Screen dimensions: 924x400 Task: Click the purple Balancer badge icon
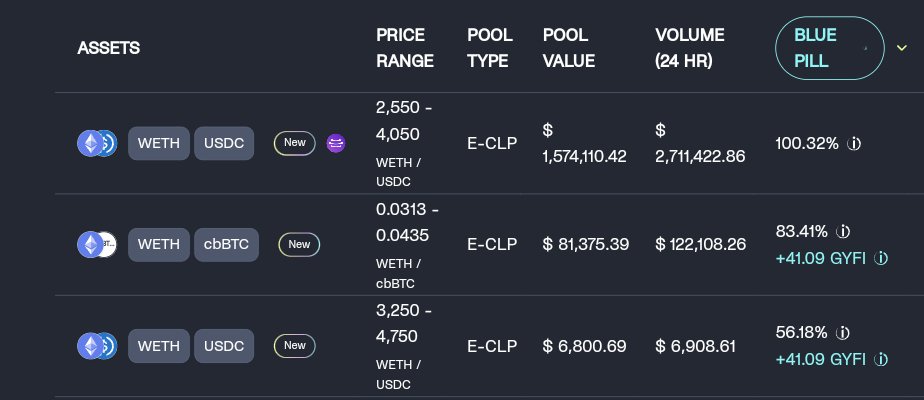336,143
